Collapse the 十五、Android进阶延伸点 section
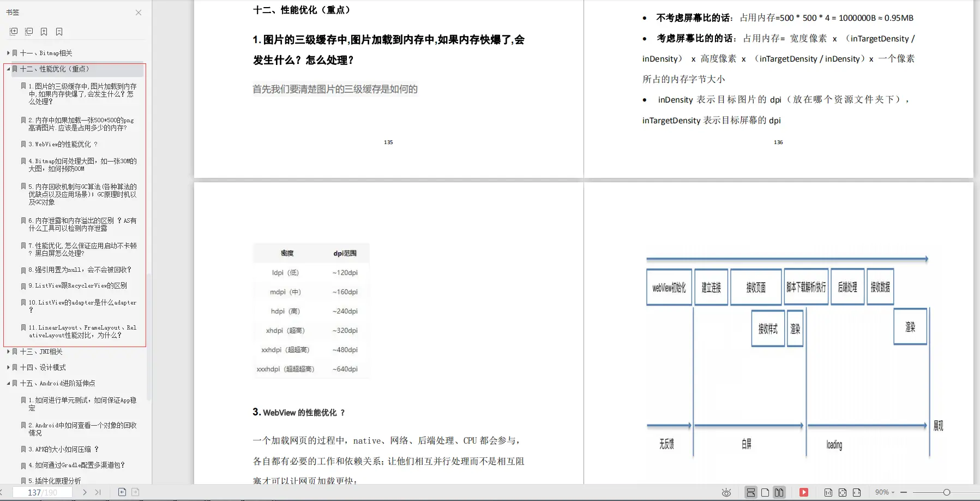Image resolution: width=980 pixels, height=501 pixels. [x=8, y=383]
